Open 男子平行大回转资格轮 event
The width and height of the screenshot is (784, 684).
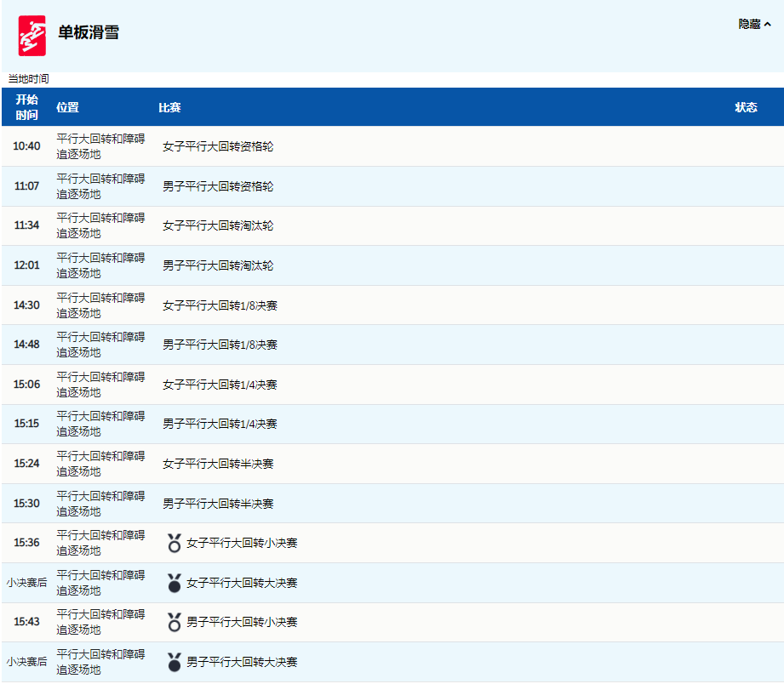218,186
